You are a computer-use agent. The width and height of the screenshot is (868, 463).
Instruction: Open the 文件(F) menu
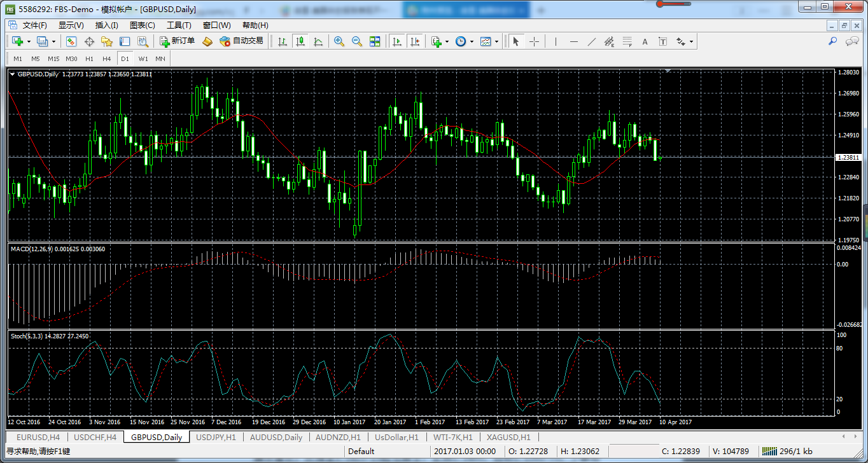click(x=35, y=25)
